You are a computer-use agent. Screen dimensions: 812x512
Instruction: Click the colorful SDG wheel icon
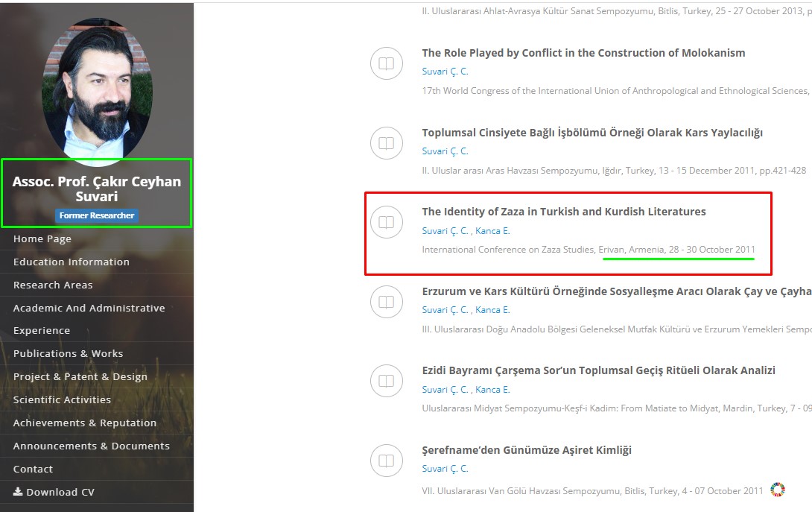pyautogui.click(x=778, y=490)
